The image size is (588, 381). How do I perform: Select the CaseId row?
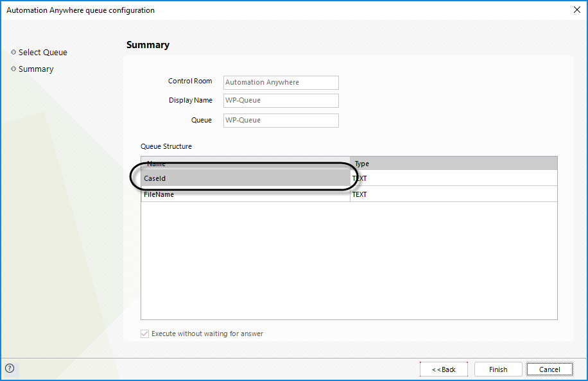point(349,178)
